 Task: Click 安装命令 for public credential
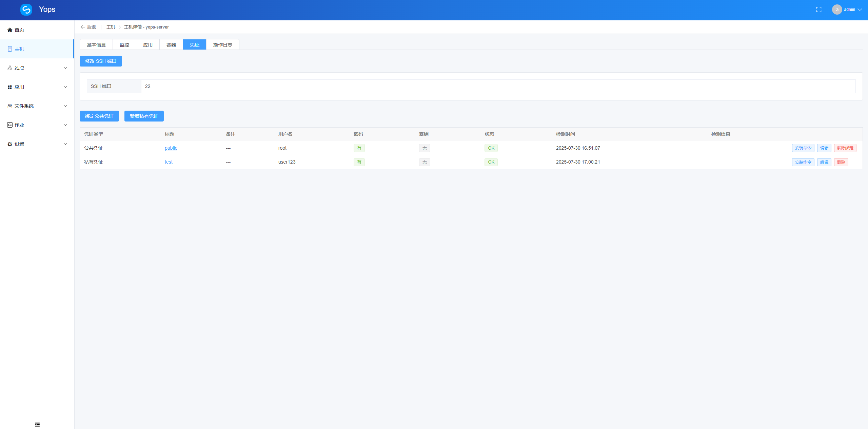pos(803,148)
